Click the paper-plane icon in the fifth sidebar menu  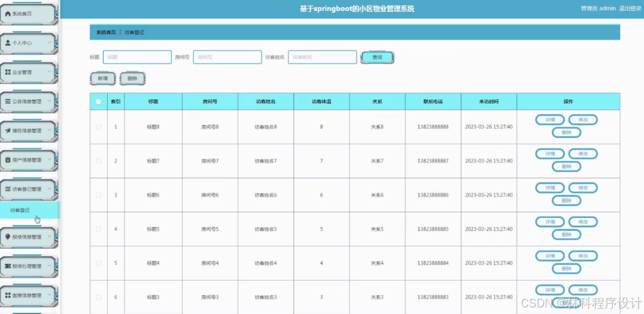click(x=7, y=131)
